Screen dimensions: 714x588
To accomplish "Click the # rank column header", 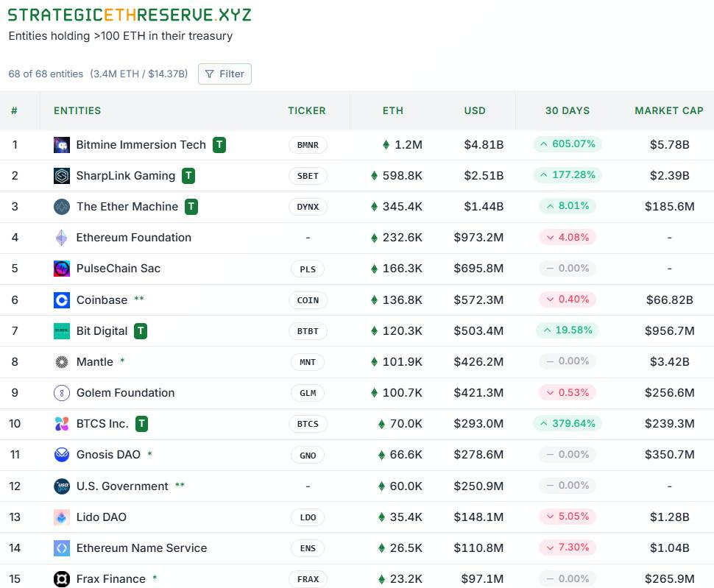I will [14, 110].
